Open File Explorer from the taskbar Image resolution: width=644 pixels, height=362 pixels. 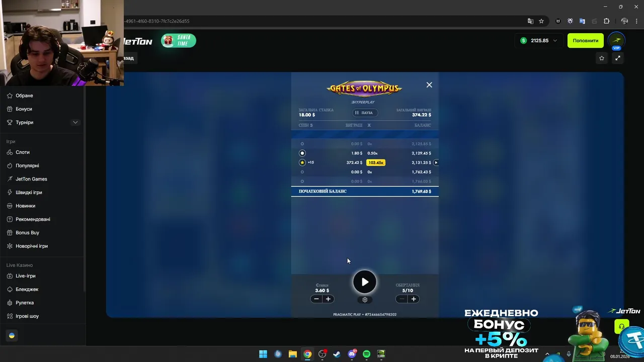point(293,354)
